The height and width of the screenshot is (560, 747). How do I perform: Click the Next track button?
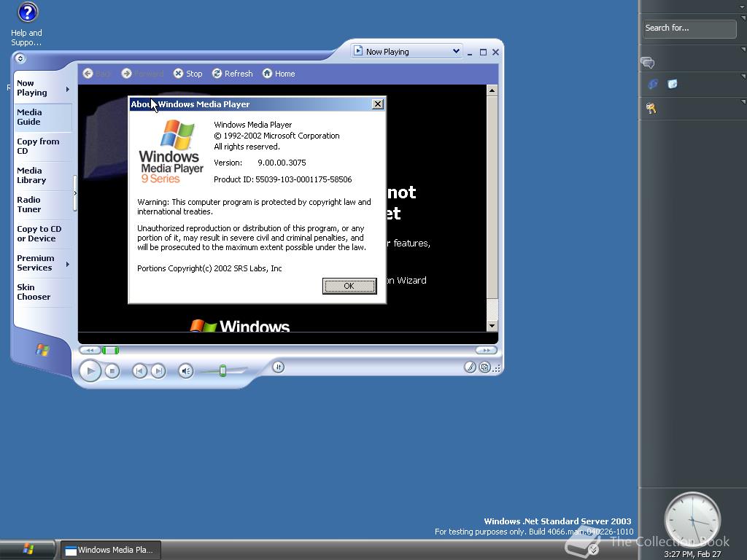click(158, 371)
